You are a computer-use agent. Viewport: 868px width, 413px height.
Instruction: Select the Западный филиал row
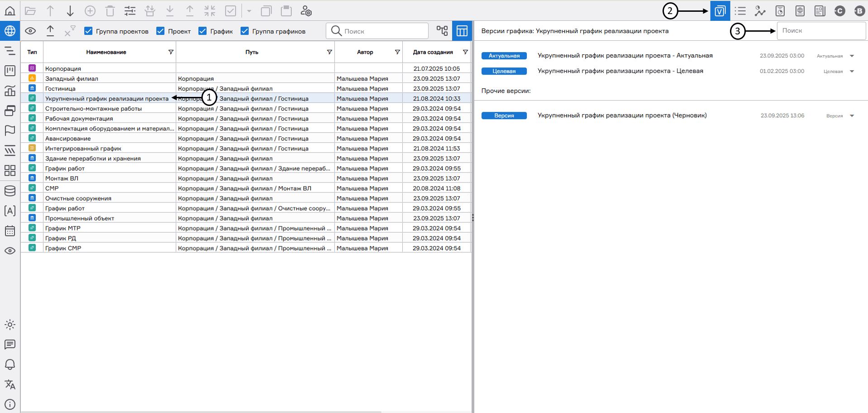[72, 79]
